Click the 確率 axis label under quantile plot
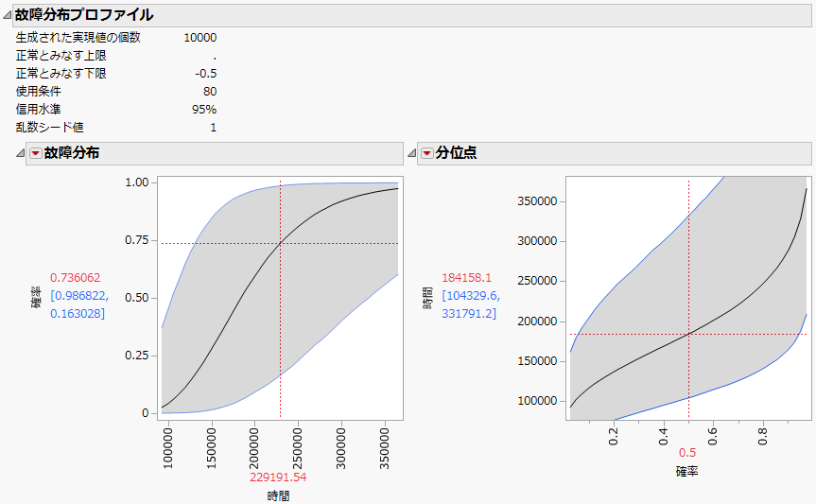The width and height of the screenshot is (816, 504). (687, 471)
